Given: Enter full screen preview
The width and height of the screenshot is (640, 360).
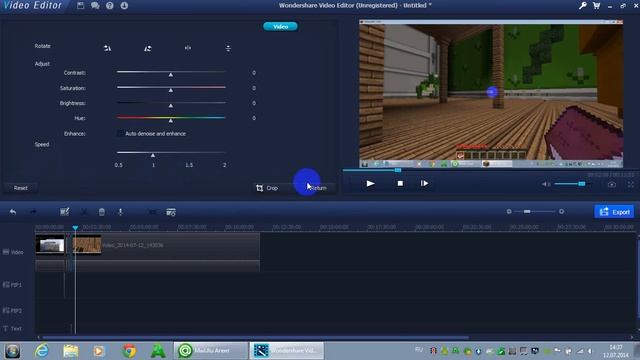Looking at the screenshot, I should (x=631, y=184).
